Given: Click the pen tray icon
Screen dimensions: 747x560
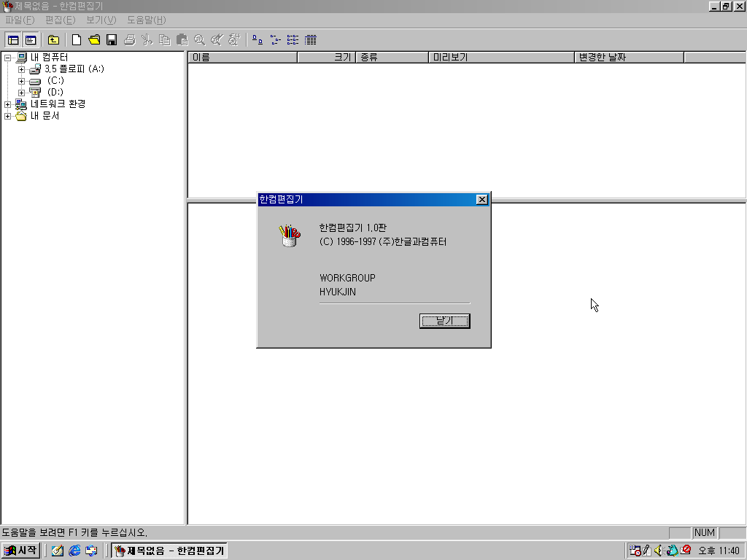Looking at the screenshot, I should point(647,551).
